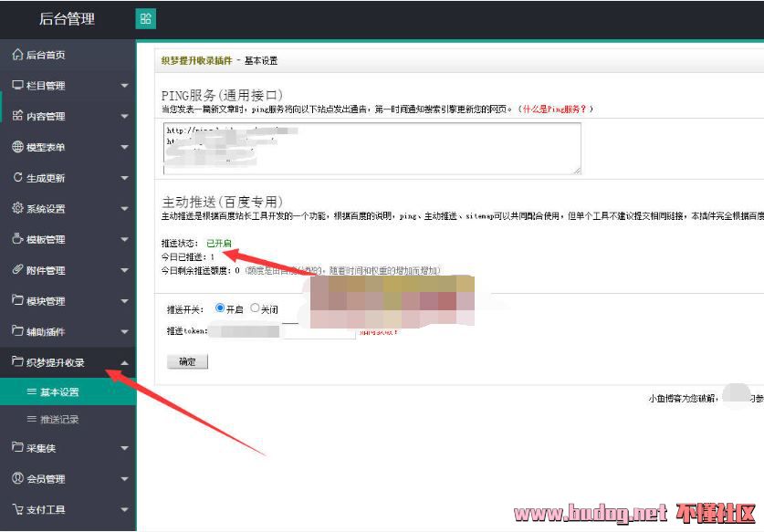
Task: Click inside the PING service URL textarea
Action: tap(372, 149)
